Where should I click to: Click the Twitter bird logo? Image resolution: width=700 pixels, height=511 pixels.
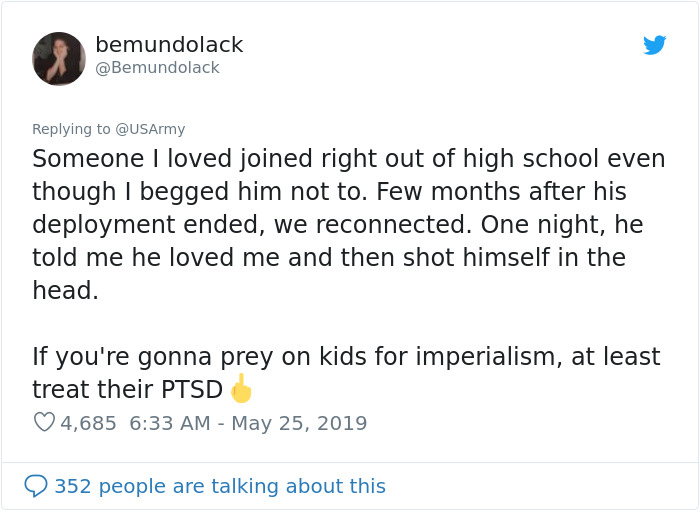pos(655,45)
